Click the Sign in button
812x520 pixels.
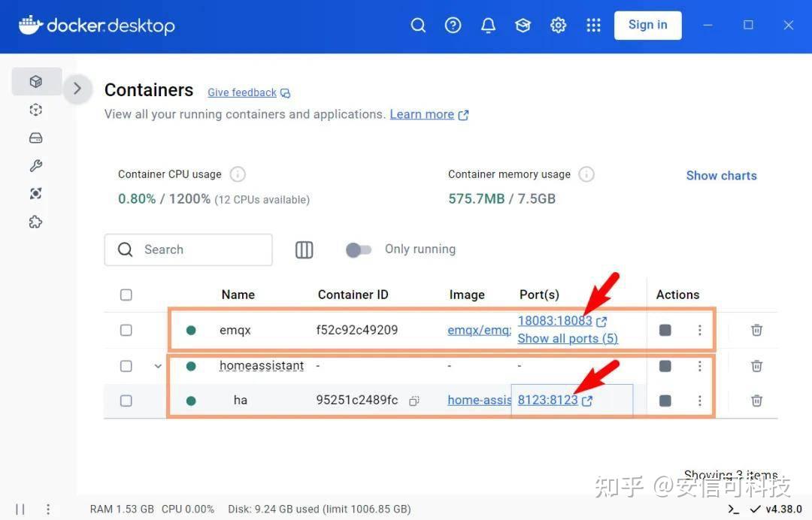(x=648, y=25)
